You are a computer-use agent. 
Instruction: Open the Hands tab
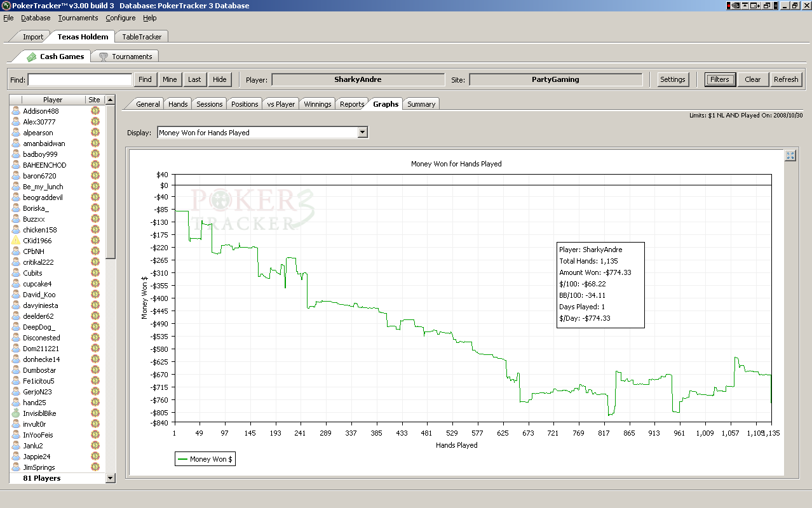pos(178,104)
